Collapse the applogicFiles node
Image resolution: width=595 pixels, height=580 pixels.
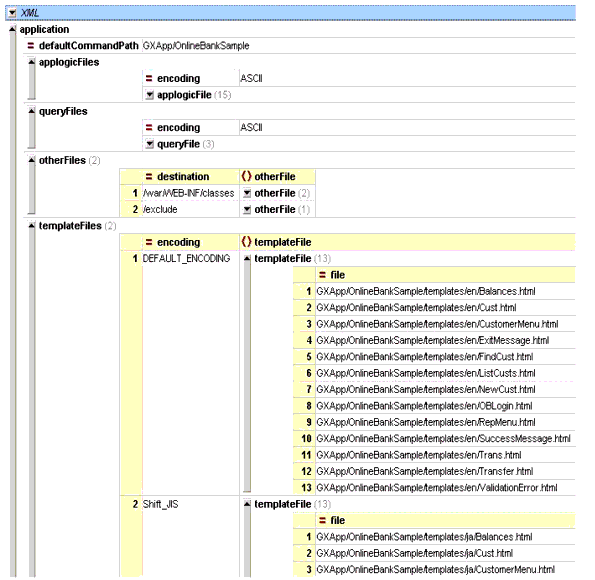pos(32,62)
